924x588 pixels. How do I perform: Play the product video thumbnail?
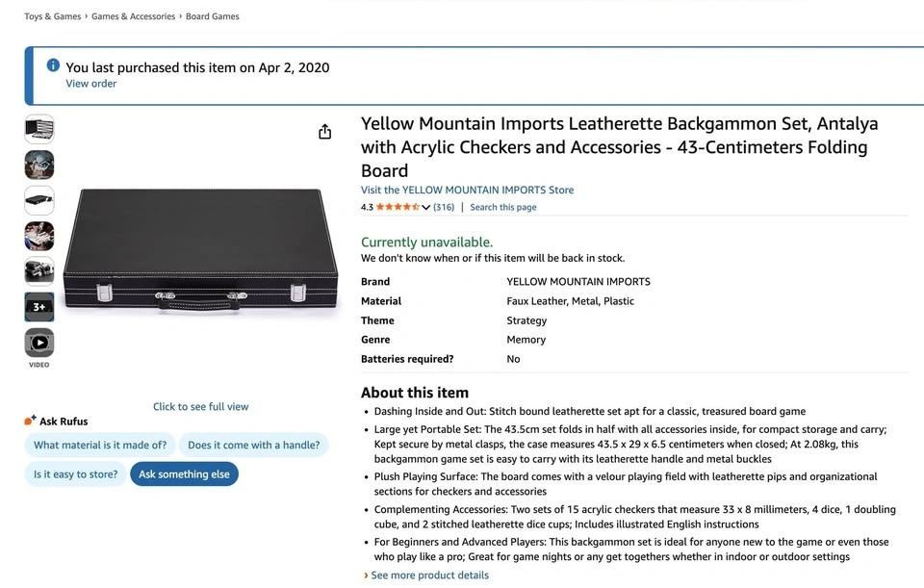[x=39, y=343]
